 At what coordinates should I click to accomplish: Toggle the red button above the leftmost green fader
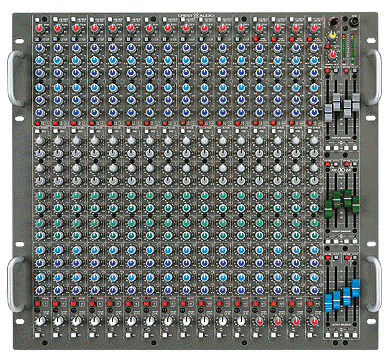coord(327,164)
